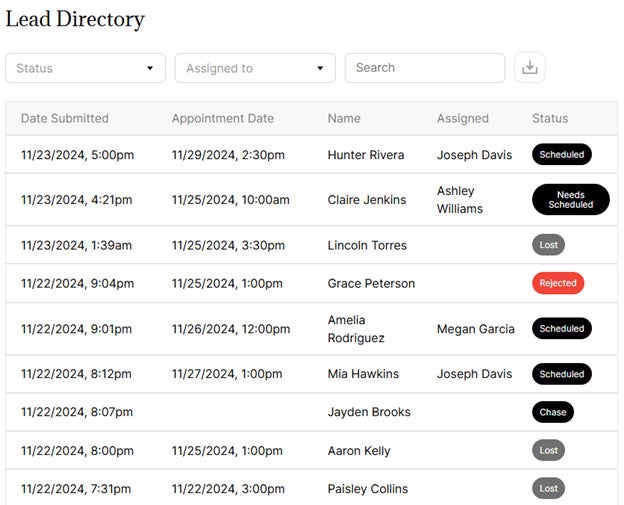Select the Aaron Kelly lead name
The image size is (624, 505).
pos(359,451)
